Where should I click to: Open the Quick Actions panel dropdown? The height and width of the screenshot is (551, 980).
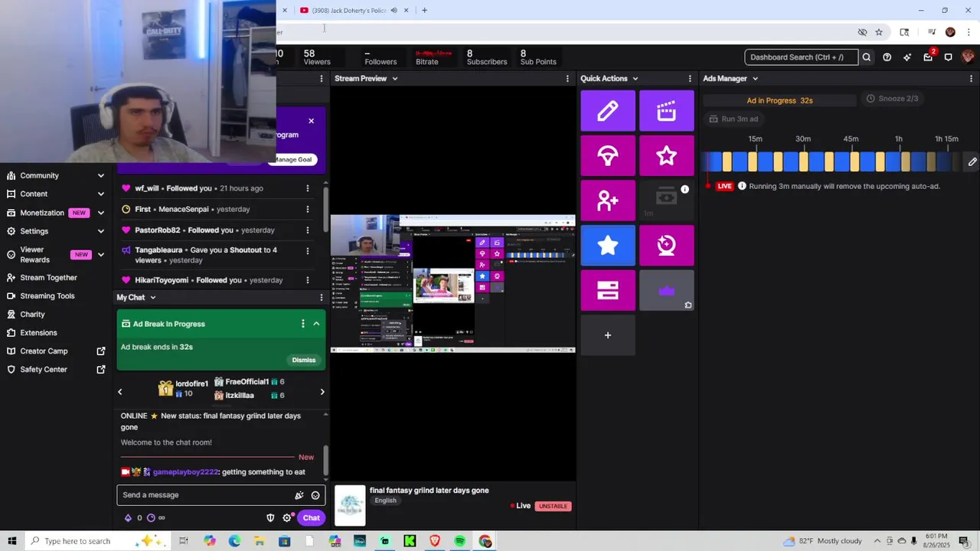635,78
